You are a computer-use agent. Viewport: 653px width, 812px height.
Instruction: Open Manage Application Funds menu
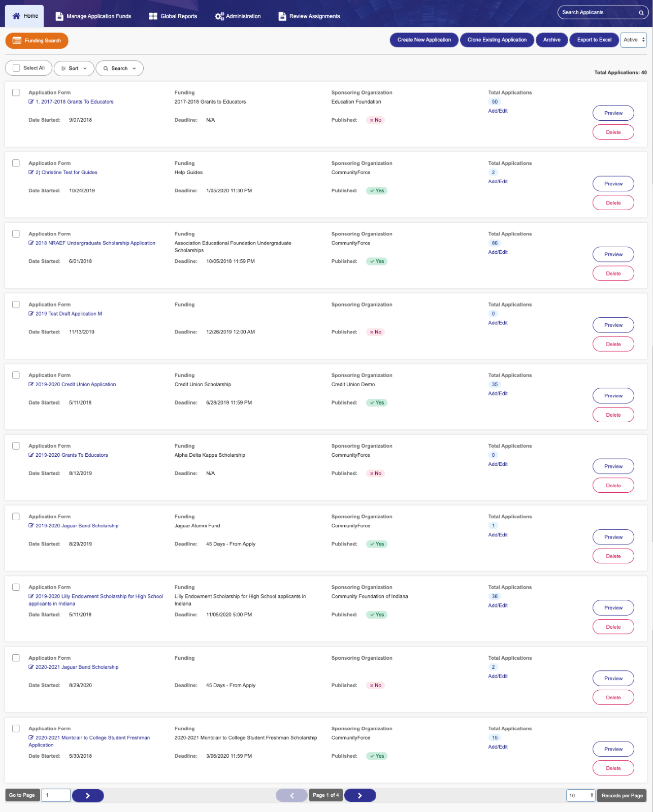[93, 16]
